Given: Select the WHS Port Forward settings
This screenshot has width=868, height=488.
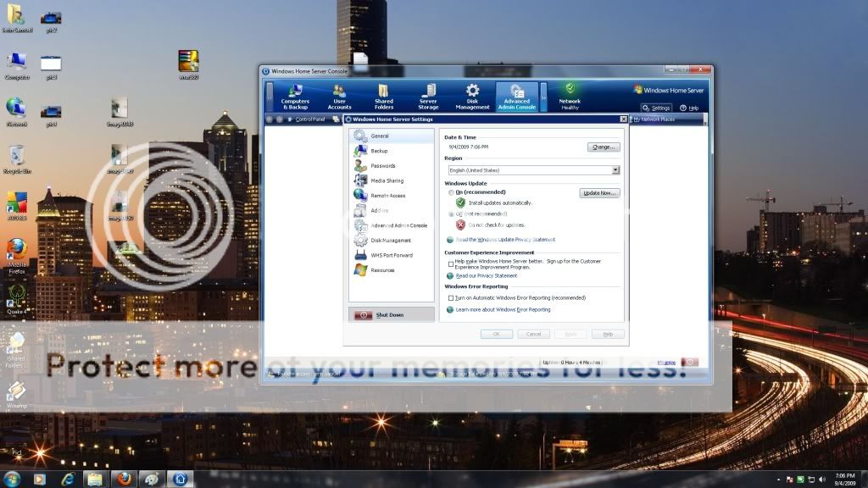Looking at the screenshot, I should 391,255.
